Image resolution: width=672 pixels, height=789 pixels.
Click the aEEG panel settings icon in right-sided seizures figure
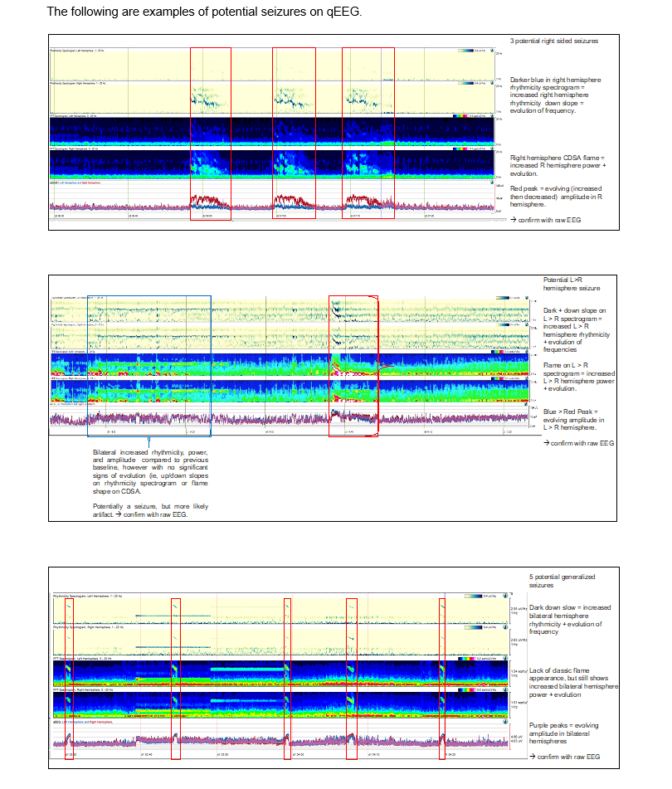point(493,183)
